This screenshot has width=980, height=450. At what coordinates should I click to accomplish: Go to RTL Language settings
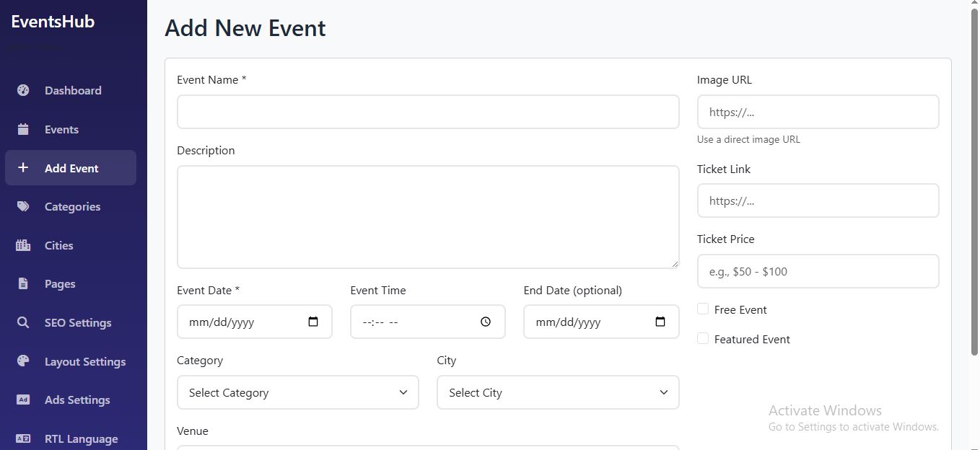[x=81, y=438]
